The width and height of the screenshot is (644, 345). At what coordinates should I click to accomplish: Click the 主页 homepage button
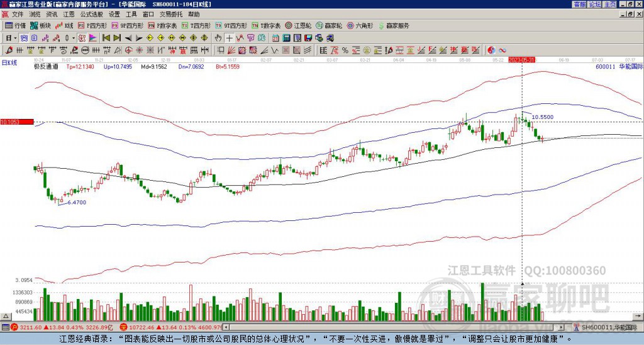click(x=609, y=4)
